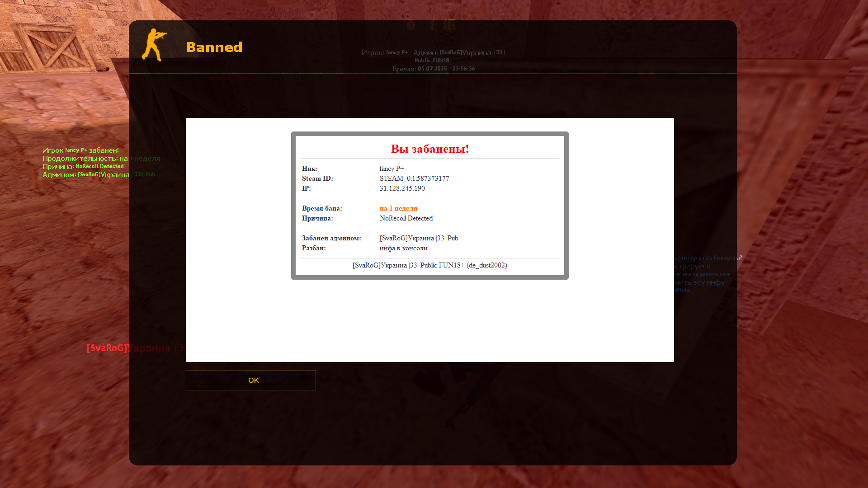
Task: Click the 'Забанен админом:' label
Action: click(331, 238)
